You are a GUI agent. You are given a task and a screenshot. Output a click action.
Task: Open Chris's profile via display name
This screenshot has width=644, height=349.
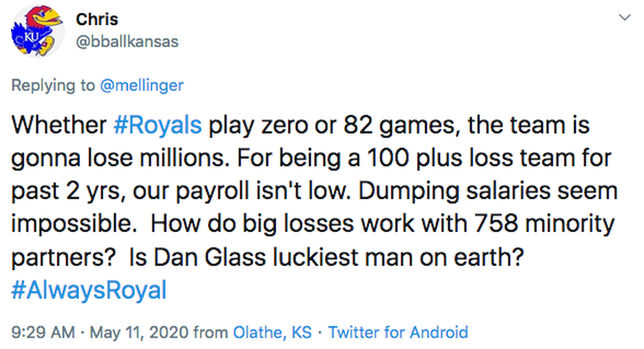pos(97,19)
